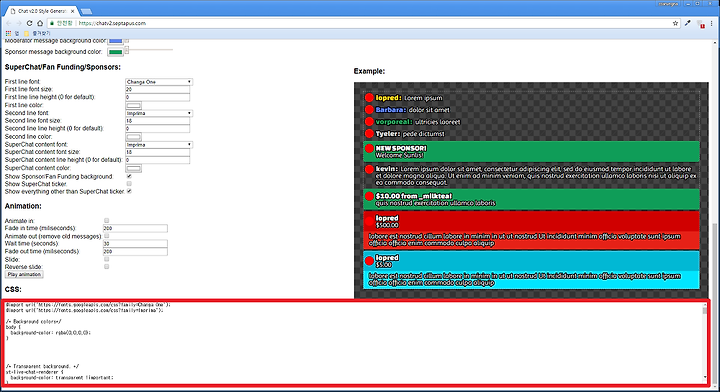Click the First line font size field

(x=158, y=90)
